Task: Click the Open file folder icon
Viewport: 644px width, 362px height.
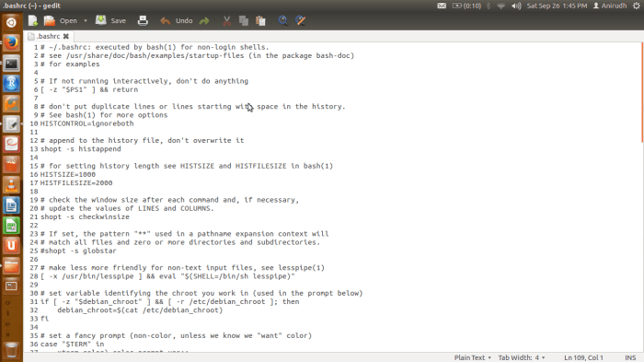Action: [x=50, y=20]
